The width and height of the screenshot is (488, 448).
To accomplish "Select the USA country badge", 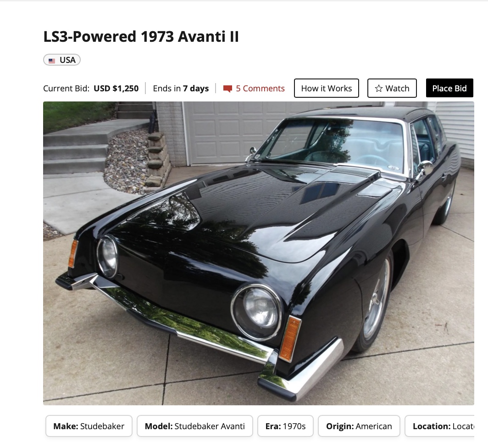I will tap(62, 60).
